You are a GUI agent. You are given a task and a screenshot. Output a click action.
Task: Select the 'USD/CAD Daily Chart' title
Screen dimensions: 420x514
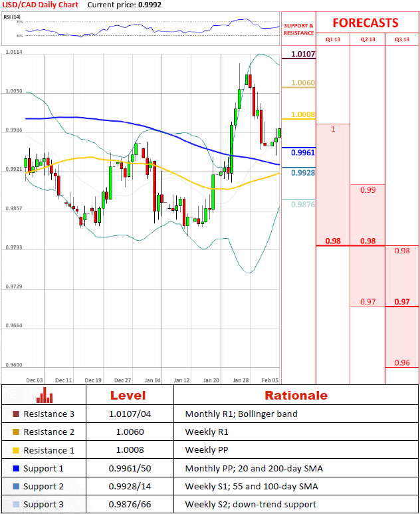point(40,5)
